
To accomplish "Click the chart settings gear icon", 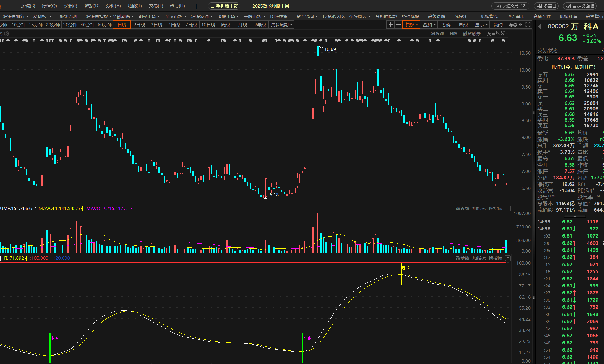I will [7, 34].
